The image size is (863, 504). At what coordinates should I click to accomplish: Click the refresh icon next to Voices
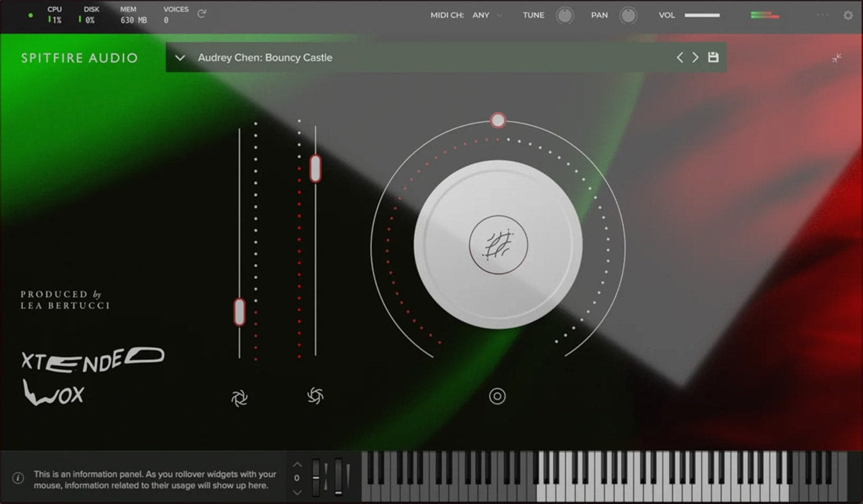202,14
